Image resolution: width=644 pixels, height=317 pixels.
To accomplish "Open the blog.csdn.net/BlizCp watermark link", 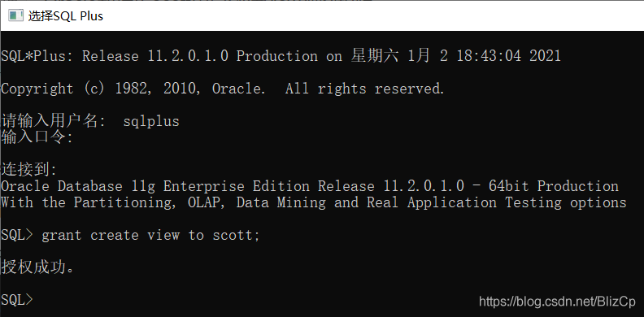I will (x=557, y=302).
